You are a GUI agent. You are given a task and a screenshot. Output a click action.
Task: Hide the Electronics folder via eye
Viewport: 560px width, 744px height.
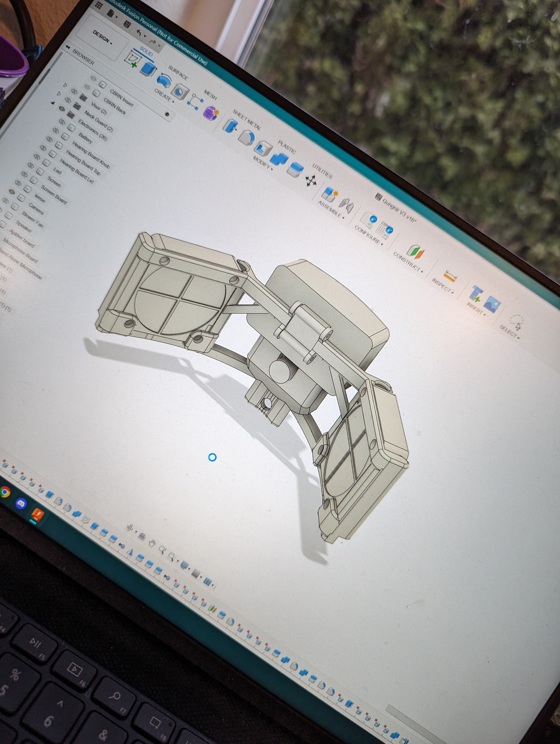click(x=61, y=109)
